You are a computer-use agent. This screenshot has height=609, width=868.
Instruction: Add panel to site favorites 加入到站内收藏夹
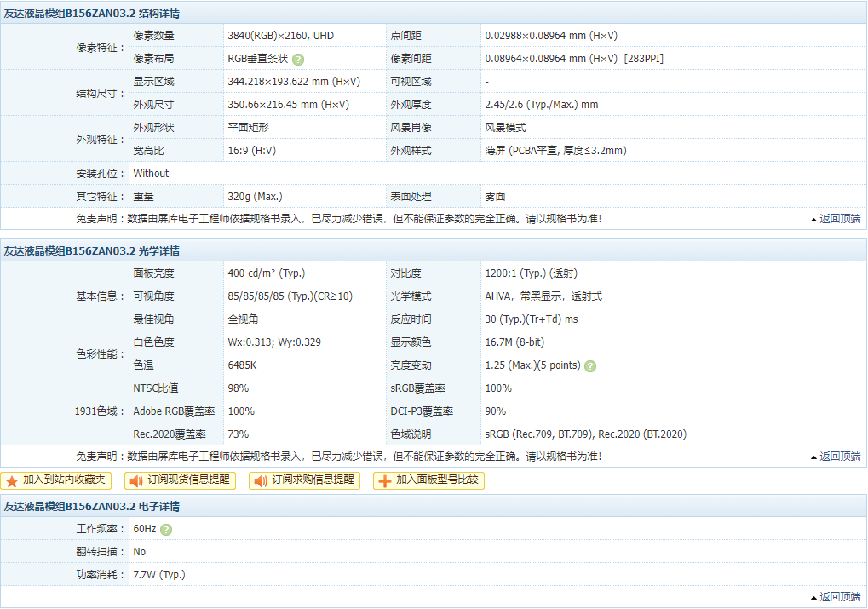56,480
